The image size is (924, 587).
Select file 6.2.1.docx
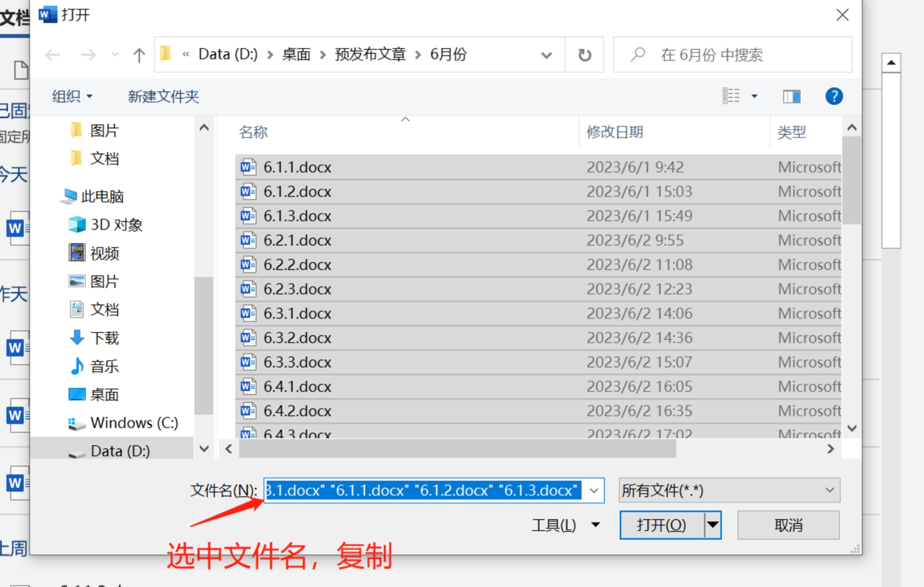click(538, 240)
